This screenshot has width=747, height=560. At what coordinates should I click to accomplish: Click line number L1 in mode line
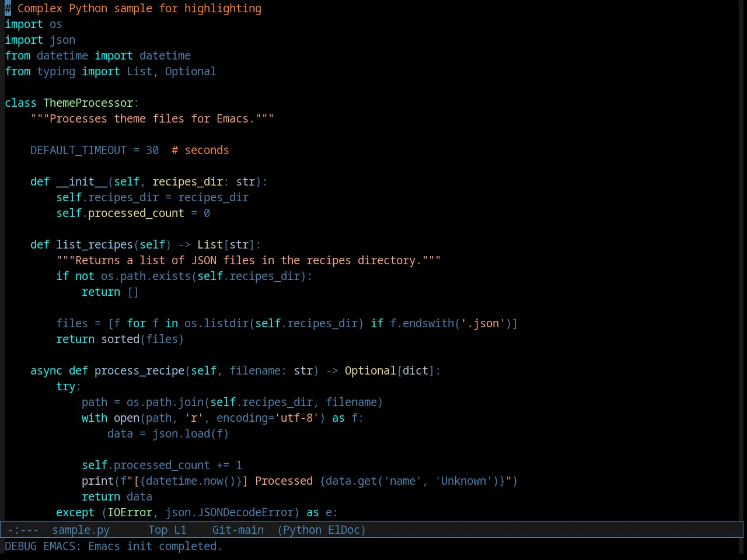180,530
